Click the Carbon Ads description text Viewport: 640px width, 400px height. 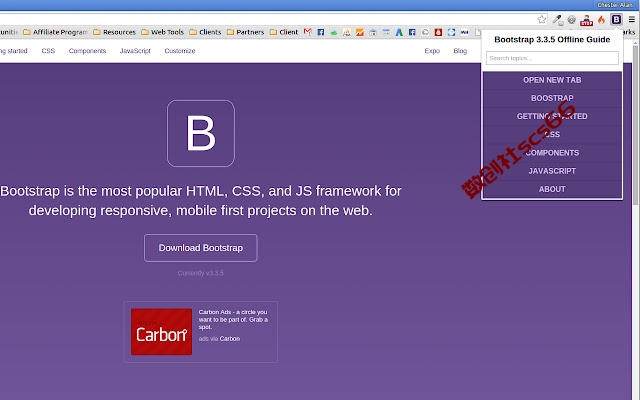pyautogui.click(x=233, y=319)
